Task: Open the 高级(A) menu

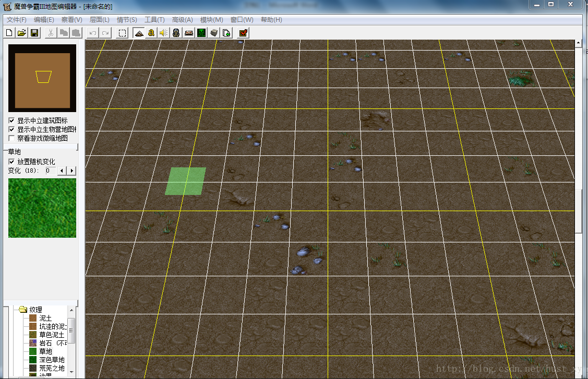Action: 182,19
